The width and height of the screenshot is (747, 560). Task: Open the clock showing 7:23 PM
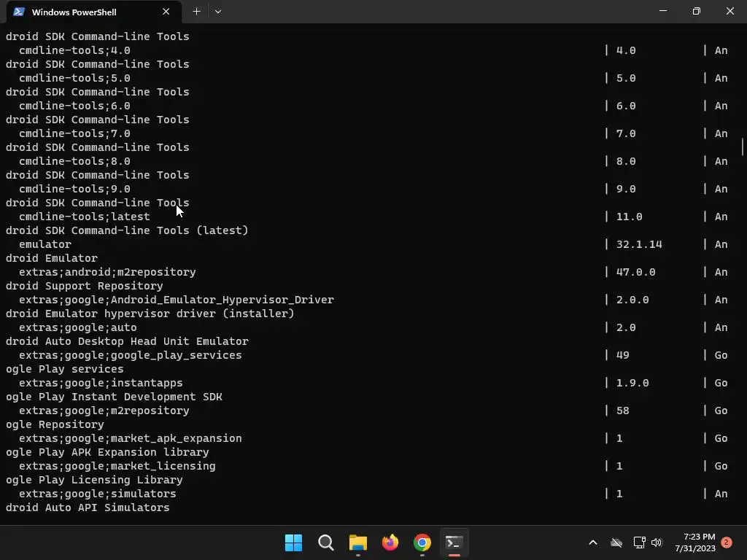695,542
